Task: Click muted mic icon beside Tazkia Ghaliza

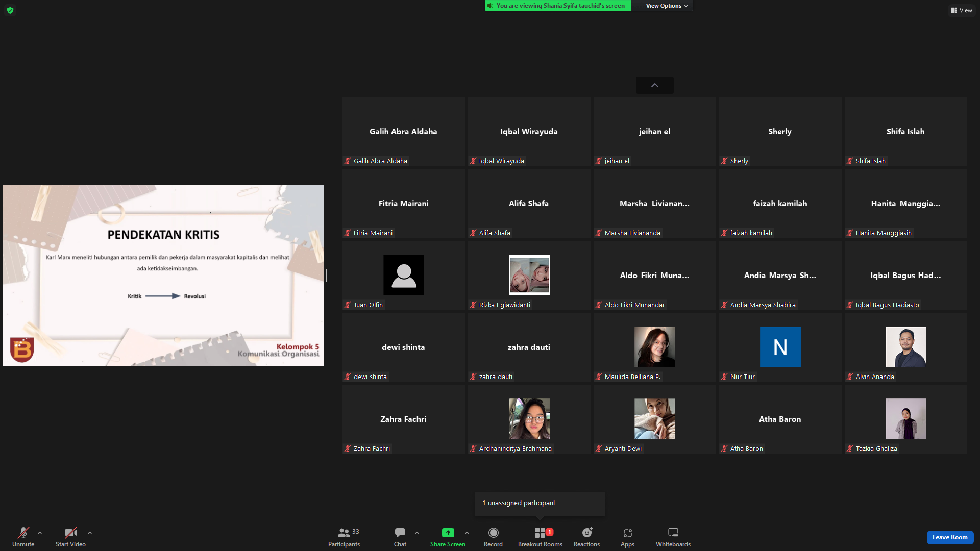Action: [x=850, y=449]
